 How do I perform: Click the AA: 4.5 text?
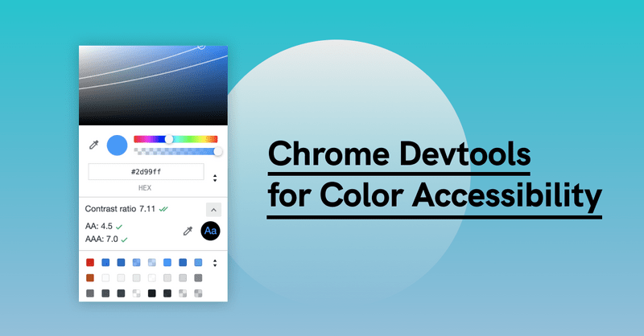[98, 227]
